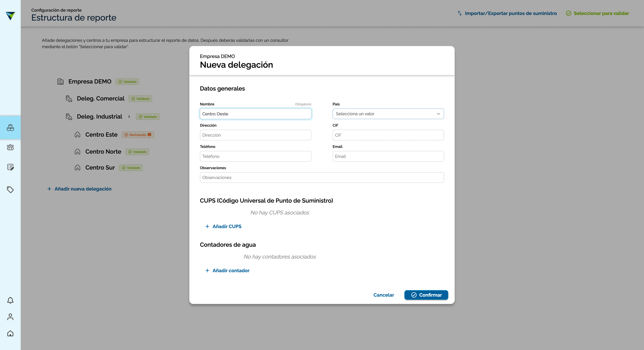Click Cancelar in the dialog
The image size is (644, 350).
(x=384, y=295)
